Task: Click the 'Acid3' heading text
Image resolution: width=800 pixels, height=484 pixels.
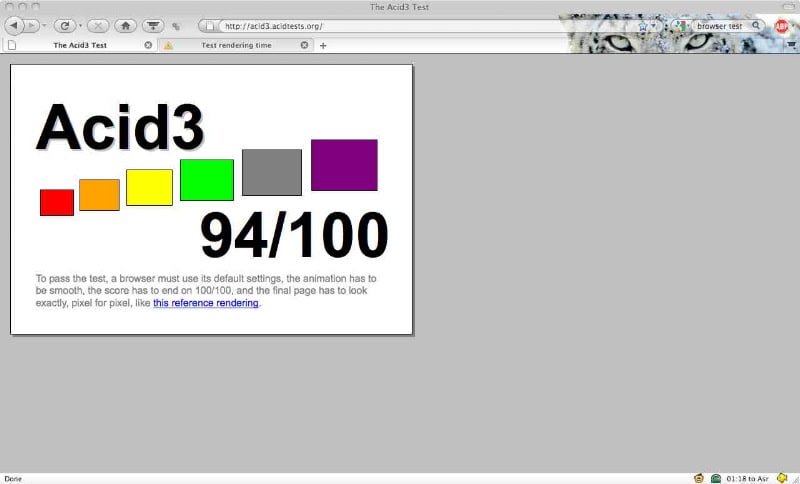Action: (x=120, y=127)
